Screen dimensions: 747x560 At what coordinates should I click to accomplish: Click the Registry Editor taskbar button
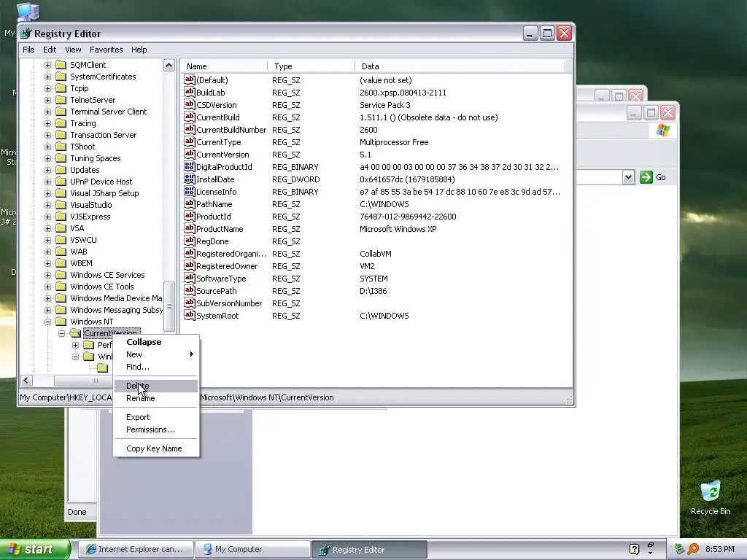pos(369,550)
